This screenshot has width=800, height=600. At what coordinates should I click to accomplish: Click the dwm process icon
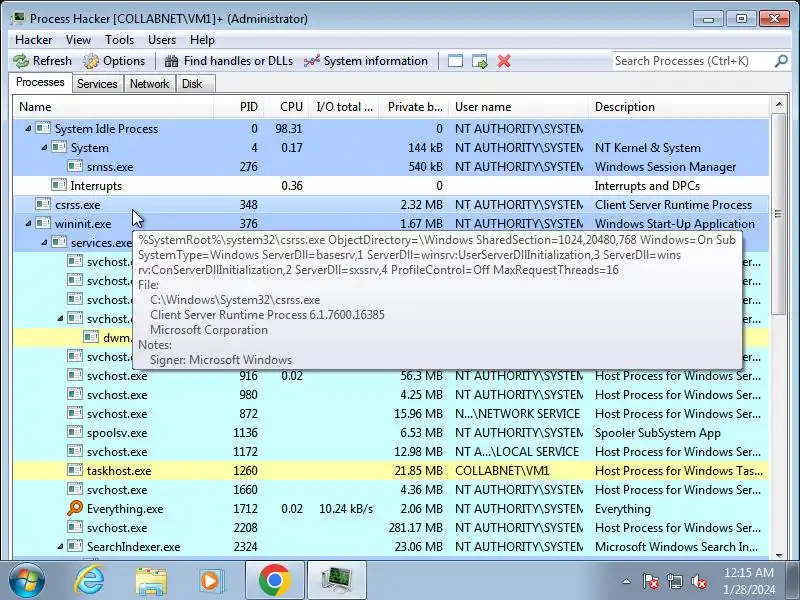[x=91, y=337]
